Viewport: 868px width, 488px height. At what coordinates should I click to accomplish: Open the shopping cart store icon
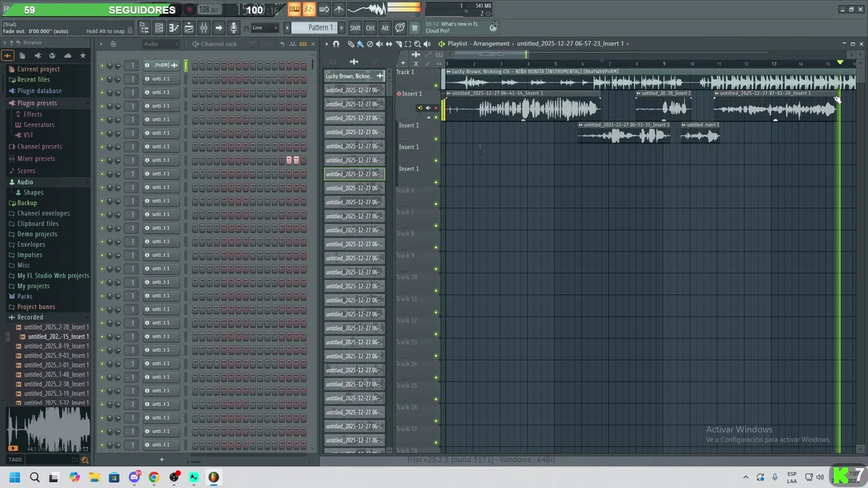(415, 28)
